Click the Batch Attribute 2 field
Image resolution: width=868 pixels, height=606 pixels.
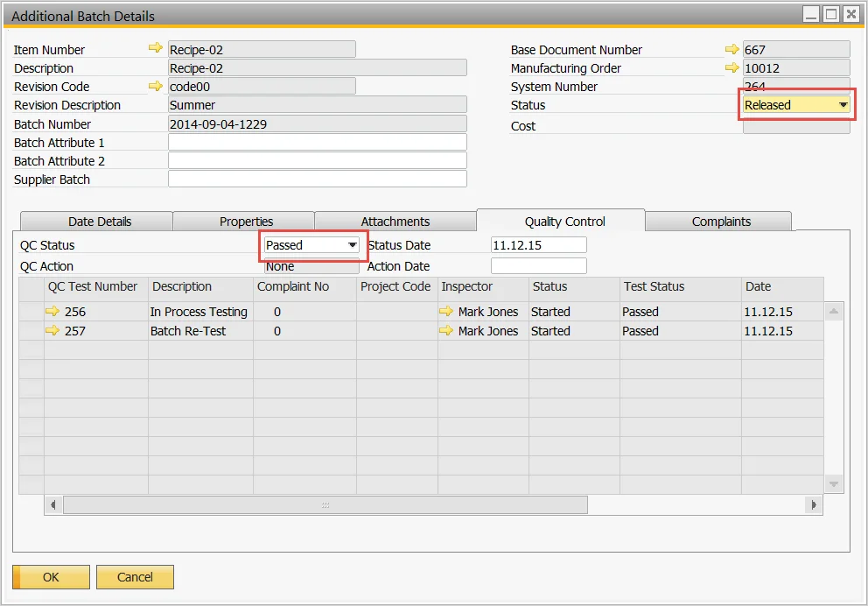(318, 160)
